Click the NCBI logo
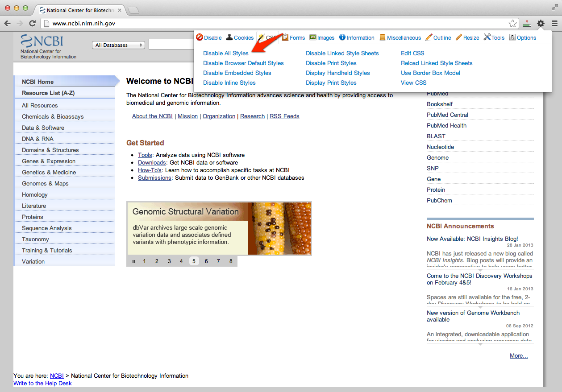The height and width of the screenshot is (392, 562). pyautogui.click(x=42, y=41)
